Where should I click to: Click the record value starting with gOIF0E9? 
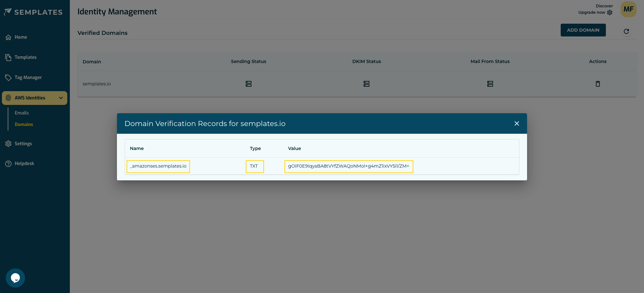349,166
